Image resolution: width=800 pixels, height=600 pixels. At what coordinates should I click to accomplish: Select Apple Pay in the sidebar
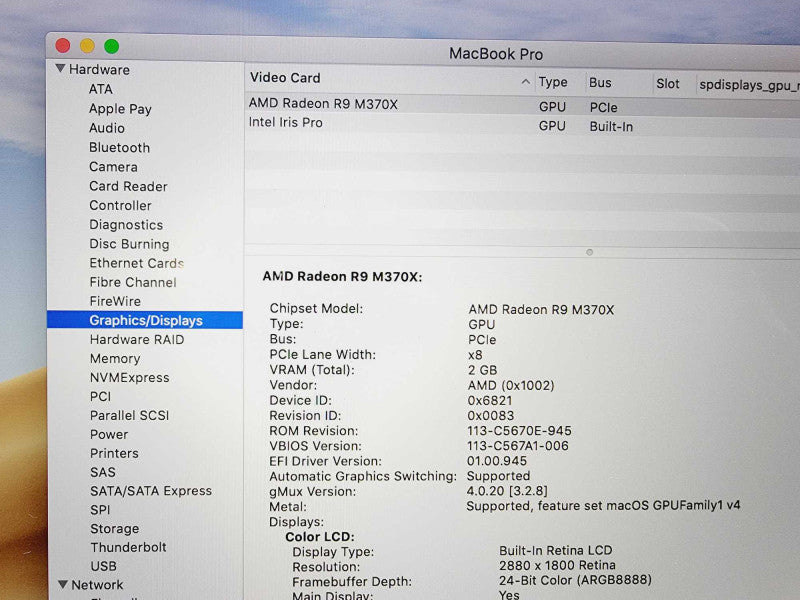point(120,109)
